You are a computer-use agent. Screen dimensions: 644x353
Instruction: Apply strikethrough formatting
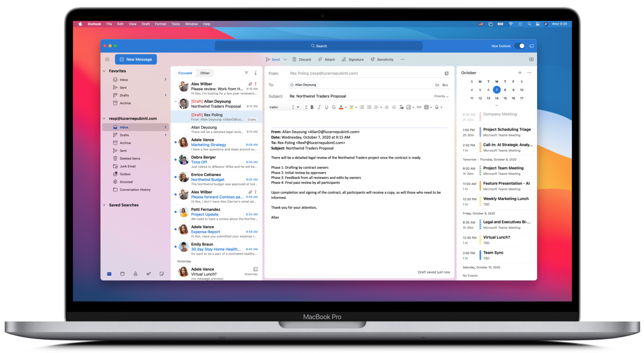pyautogui.click(x=334, y=107)
